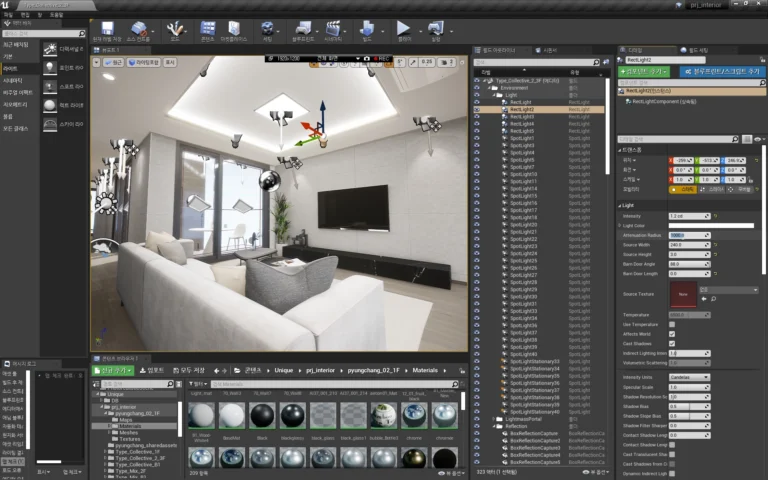Screen dimensions: 768x480
Task: Click the green Add New button in Content Browser
Action: [x=113, y=371]
